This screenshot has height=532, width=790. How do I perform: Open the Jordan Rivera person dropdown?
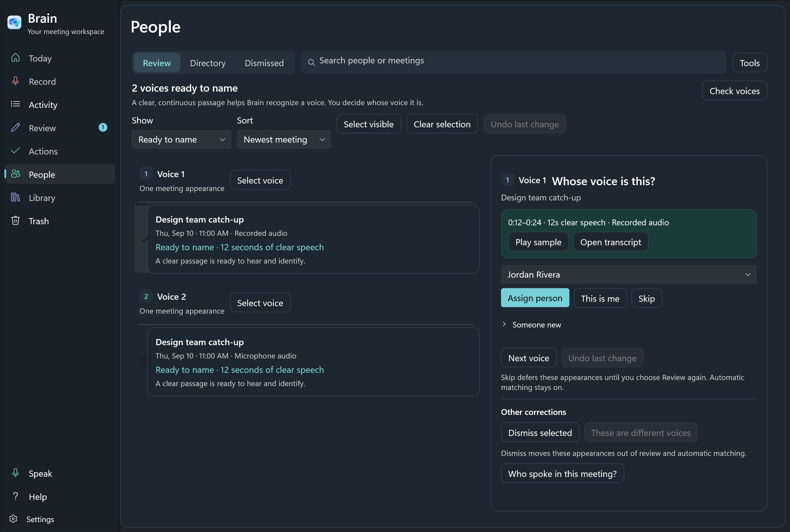629,275
